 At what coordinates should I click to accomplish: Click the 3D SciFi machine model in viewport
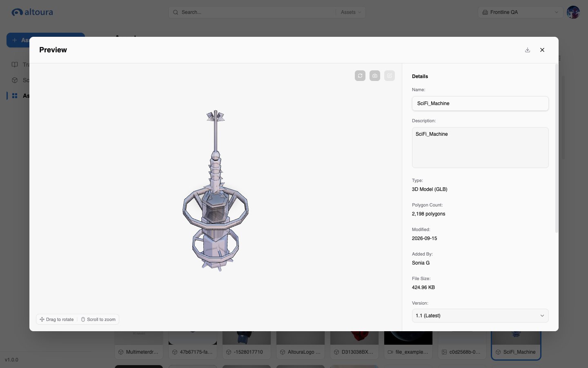(x=216, y=191)
